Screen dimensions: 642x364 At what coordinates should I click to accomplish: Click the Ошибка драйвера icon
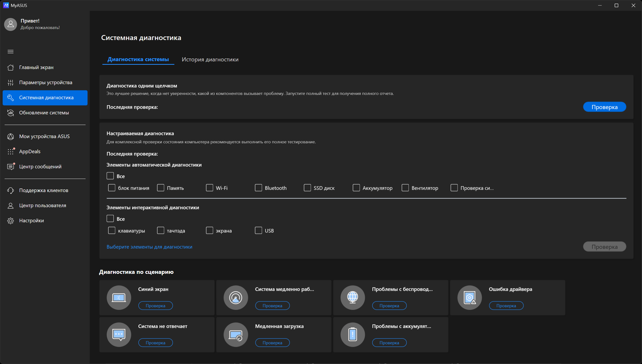click(470, 298)
